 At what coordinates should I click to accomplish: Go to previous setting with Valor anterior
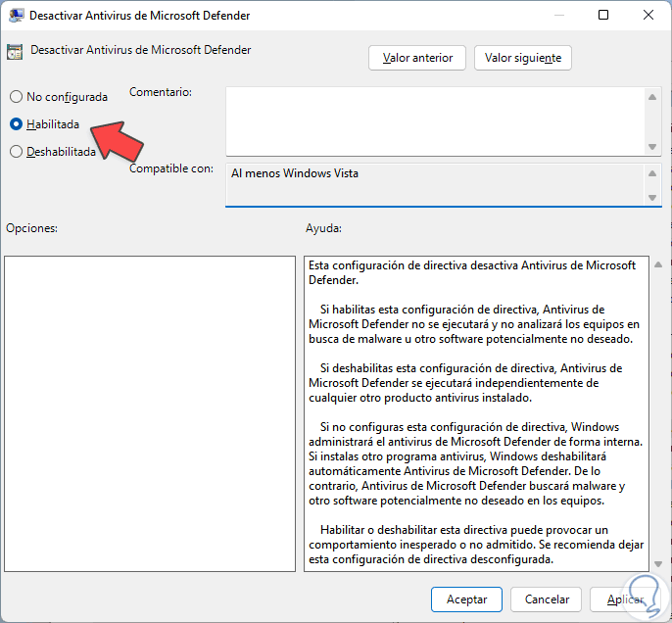[x=417, y=58]
